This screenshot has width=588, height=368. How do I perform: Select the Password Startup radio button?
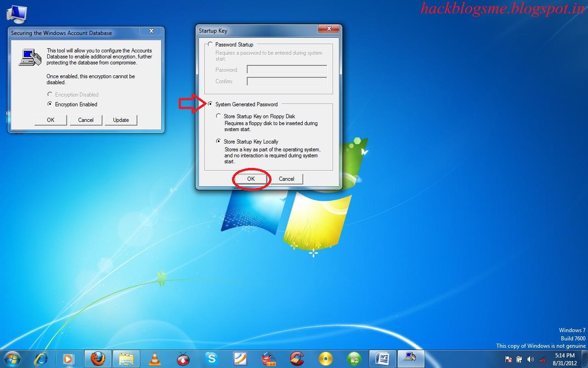[x=210, y=45]
